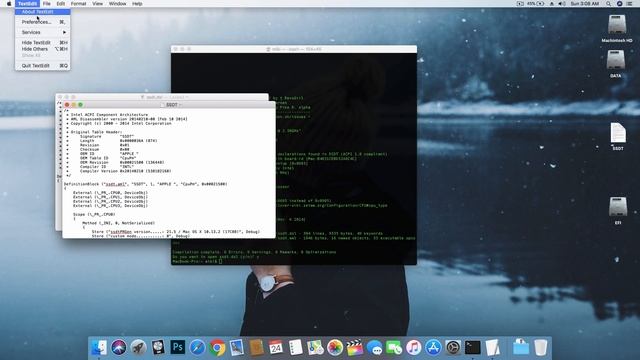Zoom SSDT window with green button

pyautogui.click(x=80, y=105)
